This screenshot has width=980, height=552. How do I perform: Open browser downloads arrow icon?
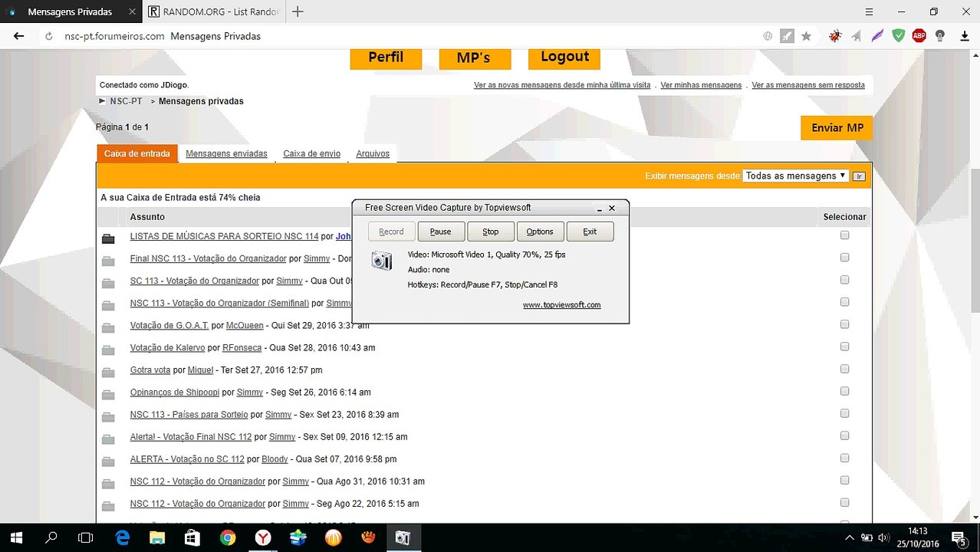tap(963, 36)
